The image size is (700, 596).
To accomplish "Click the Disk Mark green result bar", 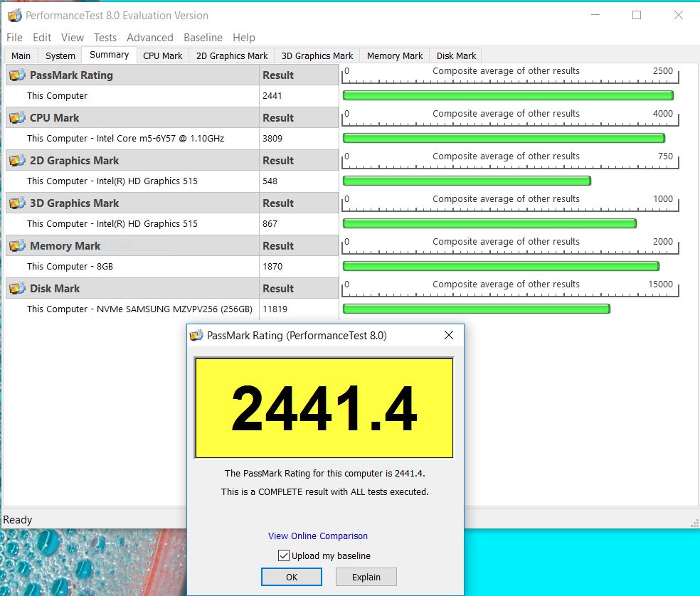I will (x=476, y=309).
